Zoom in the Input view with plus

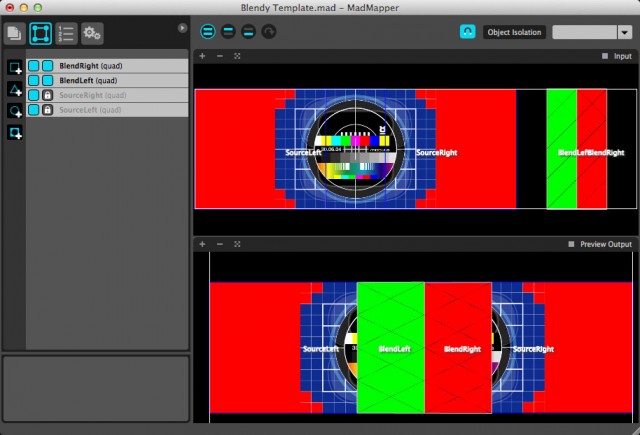coord(203,56)
